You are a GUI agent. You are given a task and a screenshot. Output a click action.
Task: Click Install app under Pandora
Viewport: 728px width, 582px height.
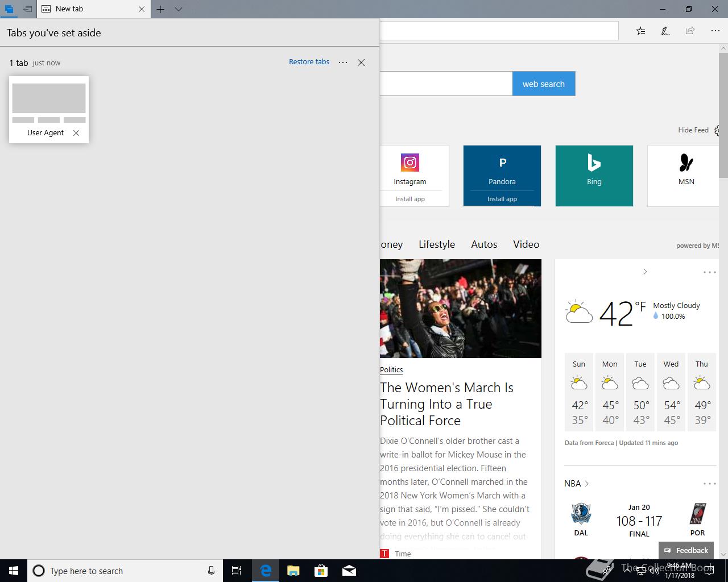tap(502, 199)
